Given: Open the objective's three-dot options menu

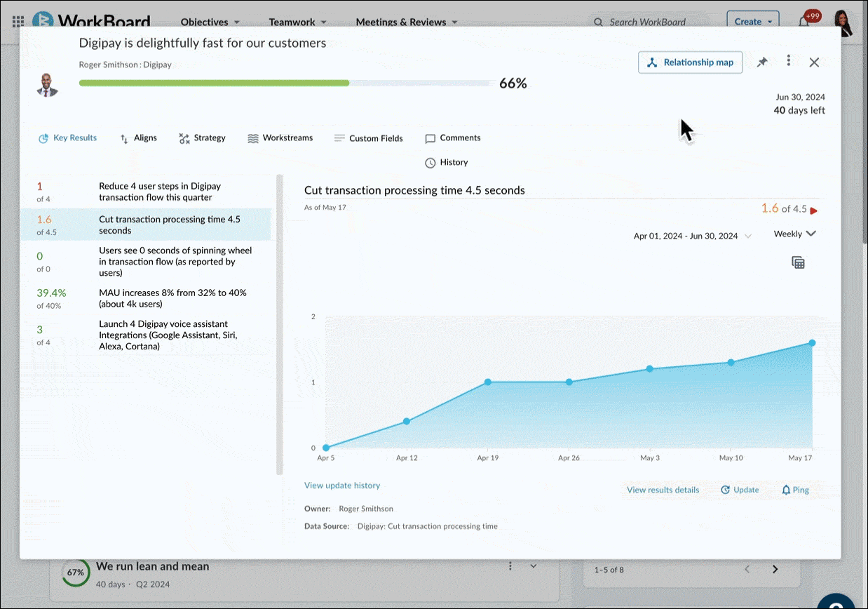Looking at the screenshot, I should click(x=789, y=61).
